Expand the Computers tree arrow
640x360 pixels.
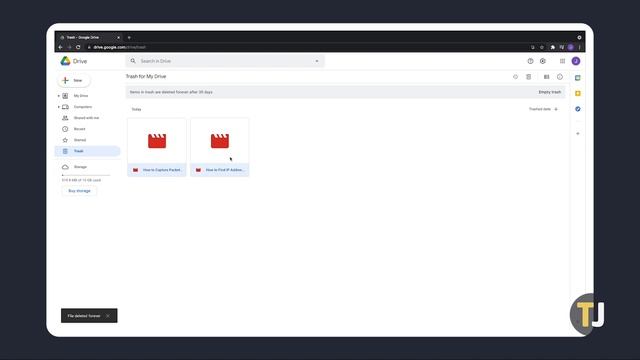coord(59,107)
